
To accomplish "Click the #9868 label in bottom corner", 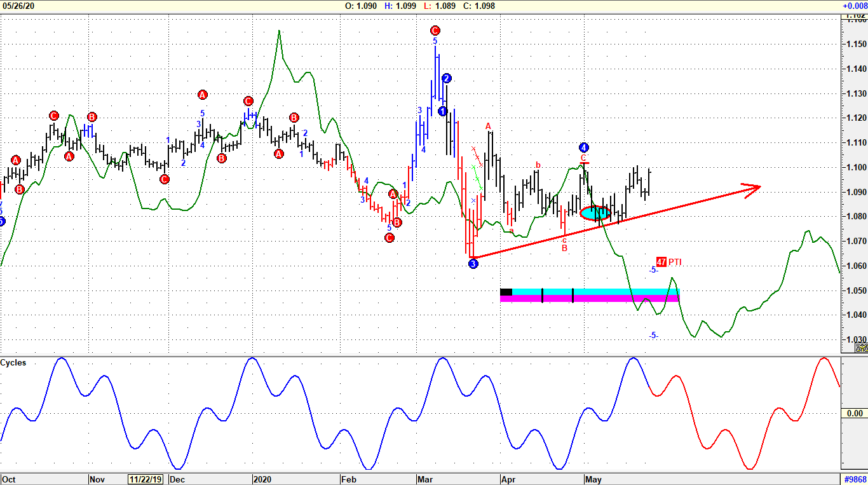I will (855, 479).
